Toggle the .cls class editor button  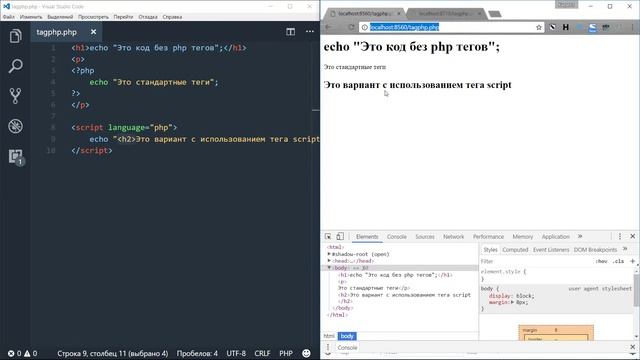(618, 261)
